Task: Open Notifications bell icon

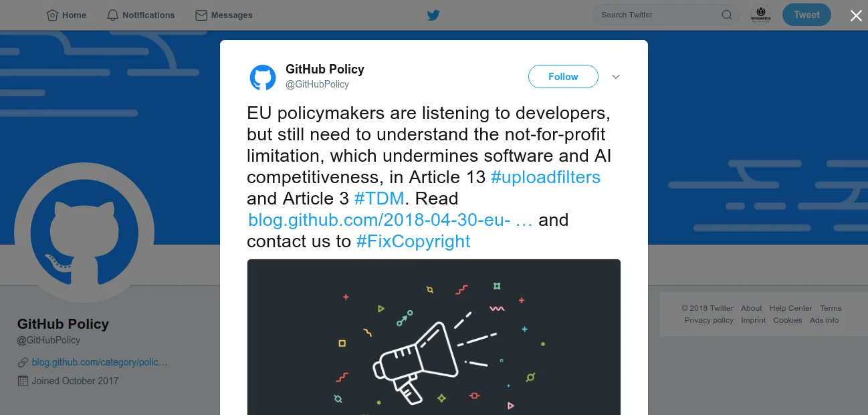Action: pos(112,15)
